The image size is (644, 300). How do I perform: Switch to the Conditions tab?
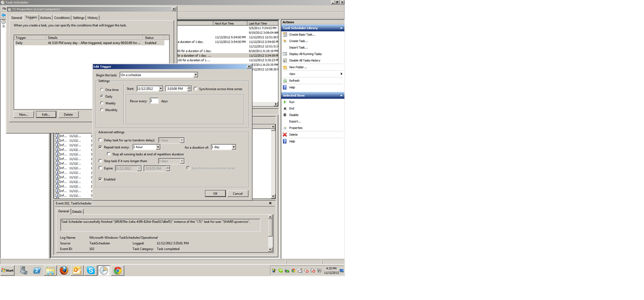click(62, 18)
